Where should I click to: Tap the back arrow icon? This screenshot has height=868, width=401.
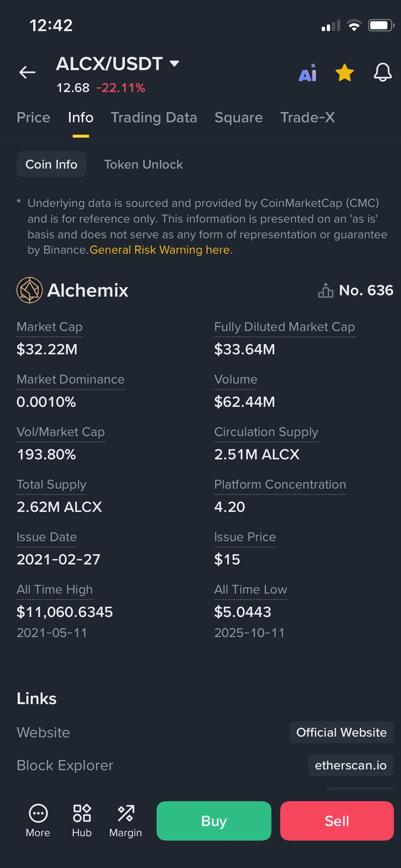(x=27, y=72)
